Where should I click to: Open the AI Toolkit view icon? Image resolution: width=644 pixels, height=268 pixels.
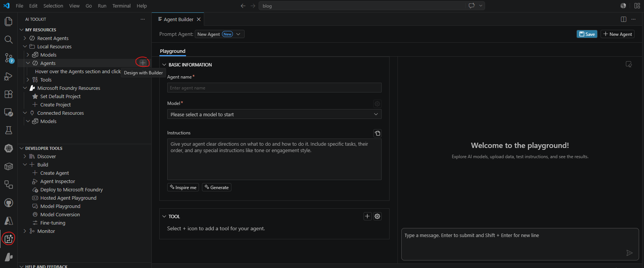click(x=8, y=239)
